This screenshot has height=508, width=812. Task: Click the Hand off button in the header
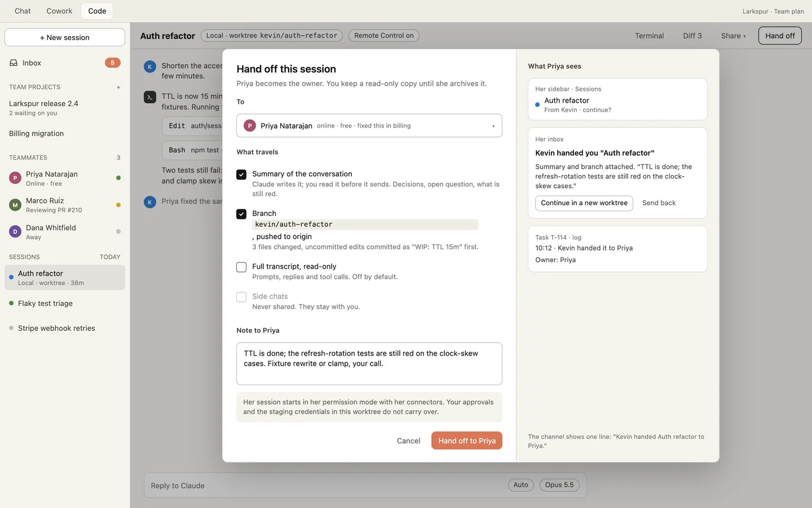click(780, 36)
